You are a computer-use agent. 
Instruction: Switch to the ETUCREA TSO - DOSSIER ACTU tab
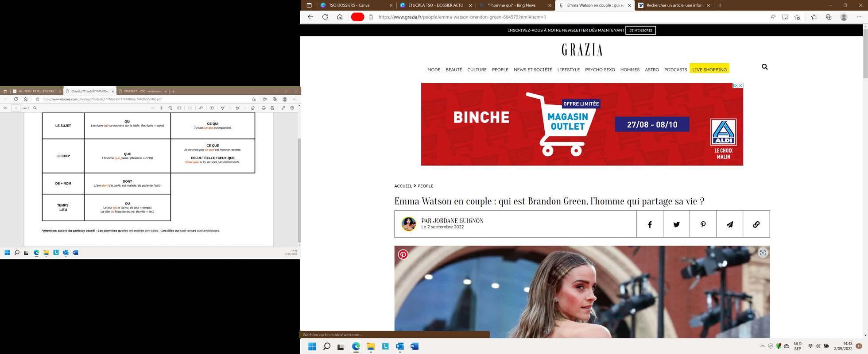click(x=435, y=5)
